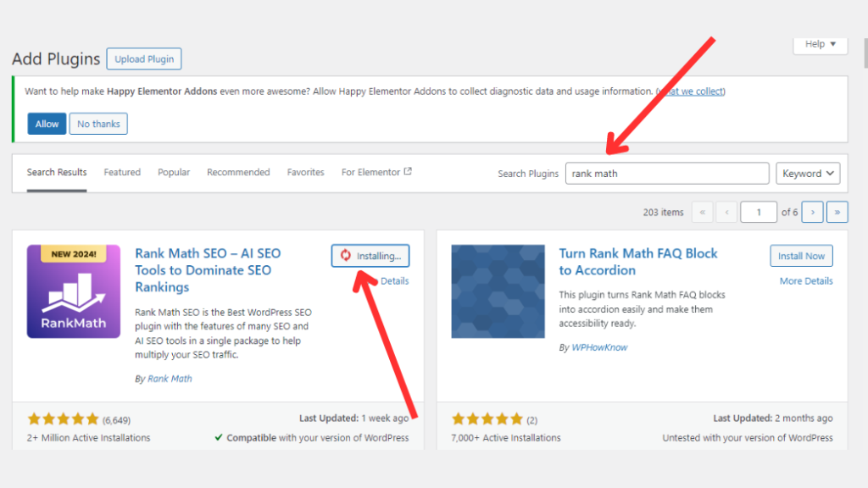Image resolution: width=868 pixels, height=488 pixels.
Task: Go to previous page of results
Action: click(726, 212)
